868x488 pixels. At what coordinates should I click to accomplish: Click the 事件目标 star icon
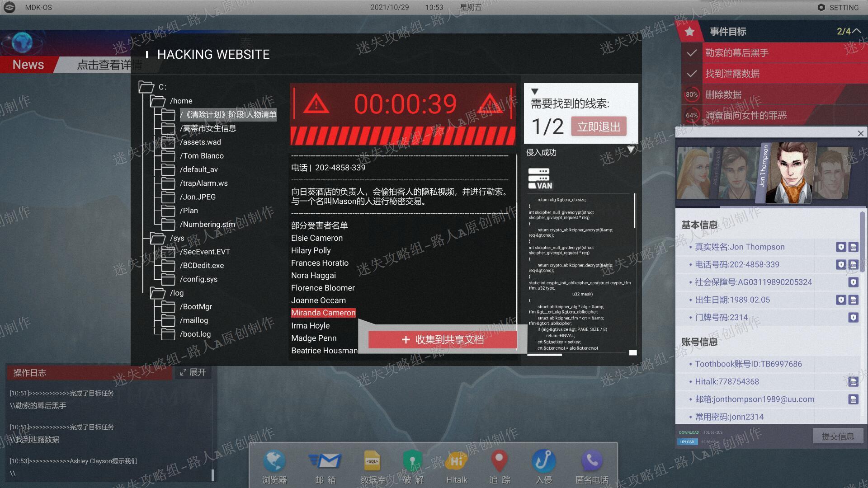[689, 31]
